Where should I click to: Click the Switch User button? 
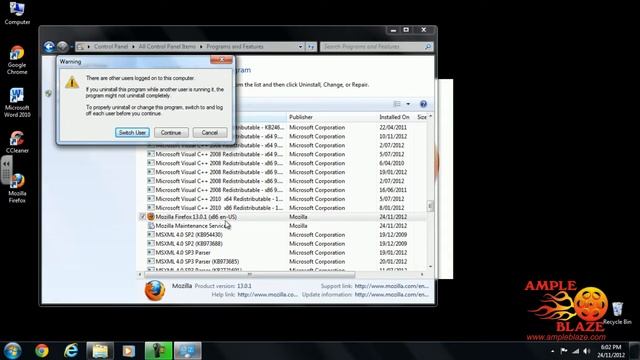tap(132, 133)
